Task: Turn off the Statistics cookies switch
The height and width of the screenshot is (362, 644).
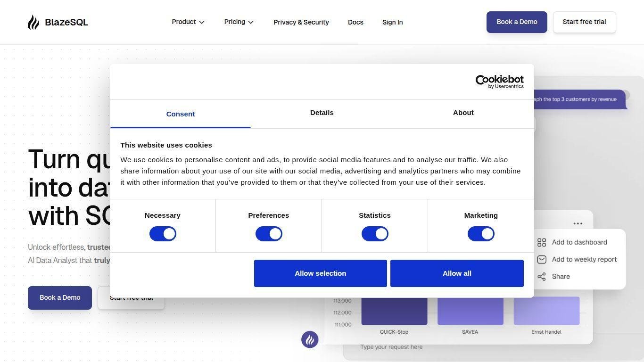Action: [x=375, y=234]
